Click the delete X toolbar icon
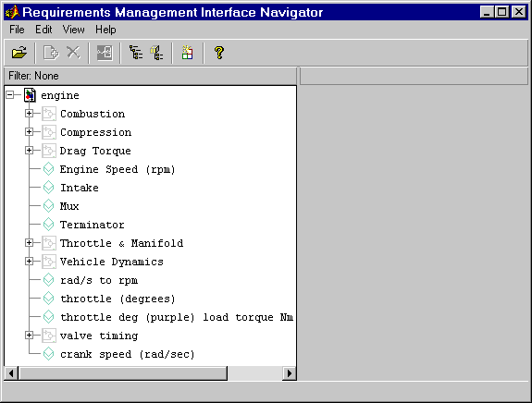The image size is (532, 403). pos(73,53)
